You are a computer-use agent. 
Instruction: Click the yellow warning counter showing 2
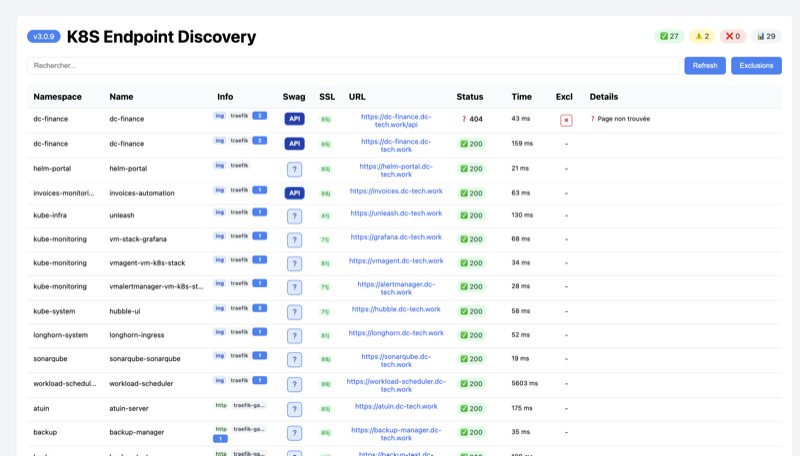click(x=702, y=36)
